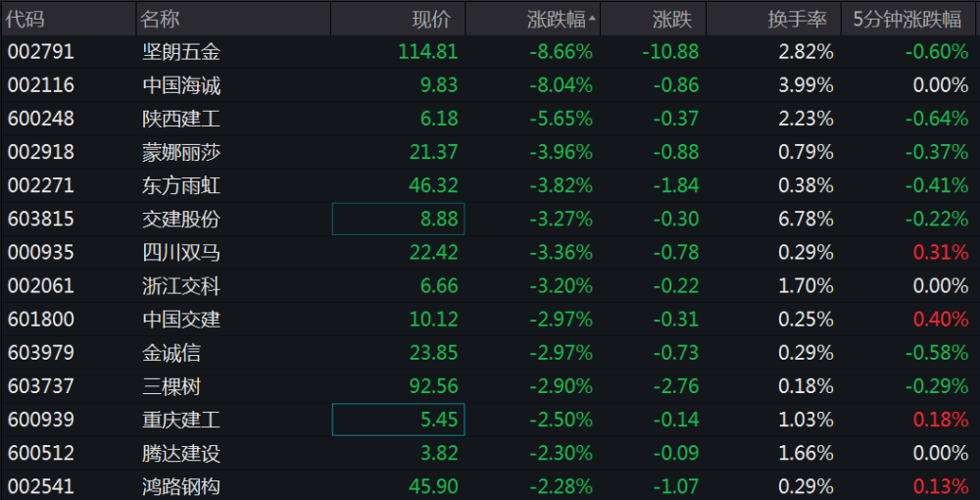Click stock code 002061
Viewport: 980px width, 500px height.
(40, 285)
